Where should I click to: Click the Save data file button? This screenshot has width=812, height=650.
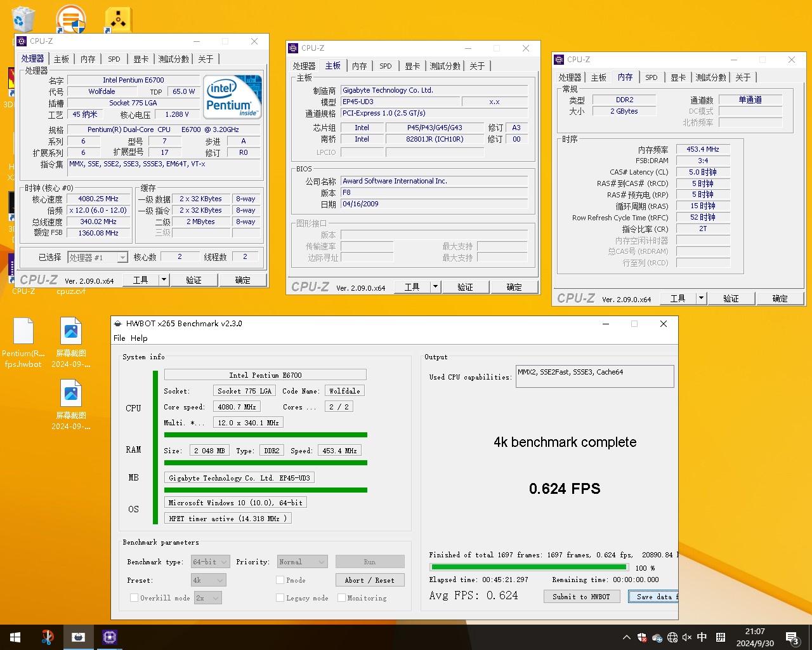653,597
